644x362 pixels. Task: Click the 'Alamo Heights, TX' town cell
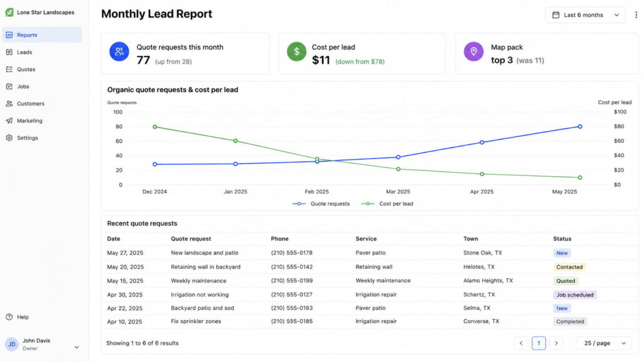pos(488,281)
